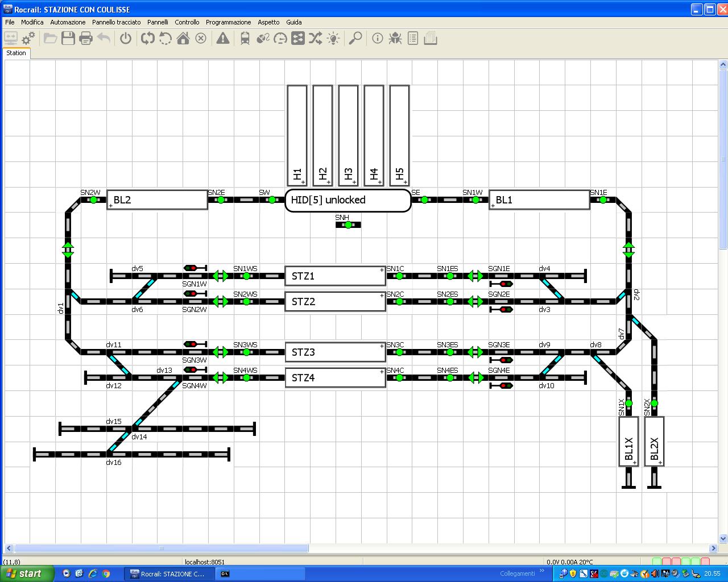728x582 pixels.
Task: Click the undo arrow toolbar icon
Action: [104, 38]
